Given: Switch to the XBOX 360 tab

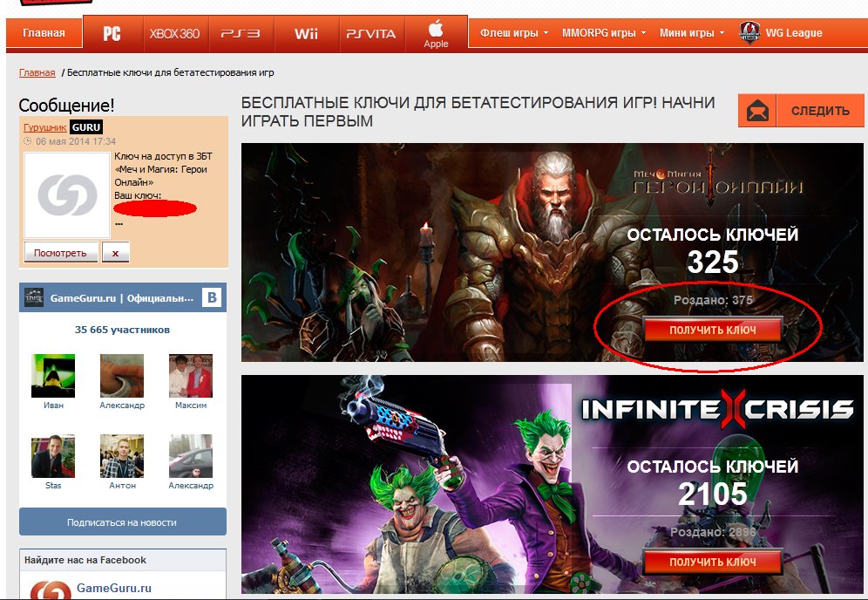Looking at the screenshot, I should point(175,34).
